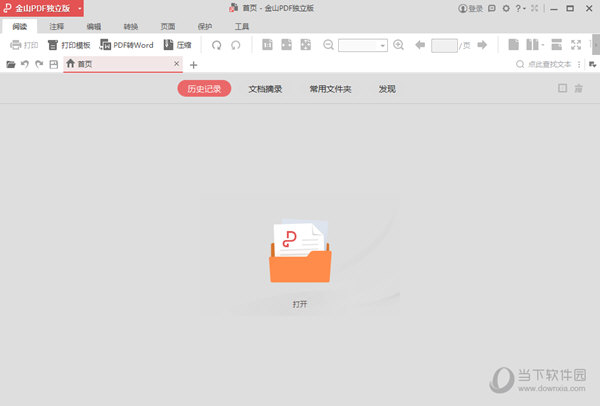Screen dimensions: 600x406
Task: Minimize the 金山PDF window
Action: tap(554, 9)
